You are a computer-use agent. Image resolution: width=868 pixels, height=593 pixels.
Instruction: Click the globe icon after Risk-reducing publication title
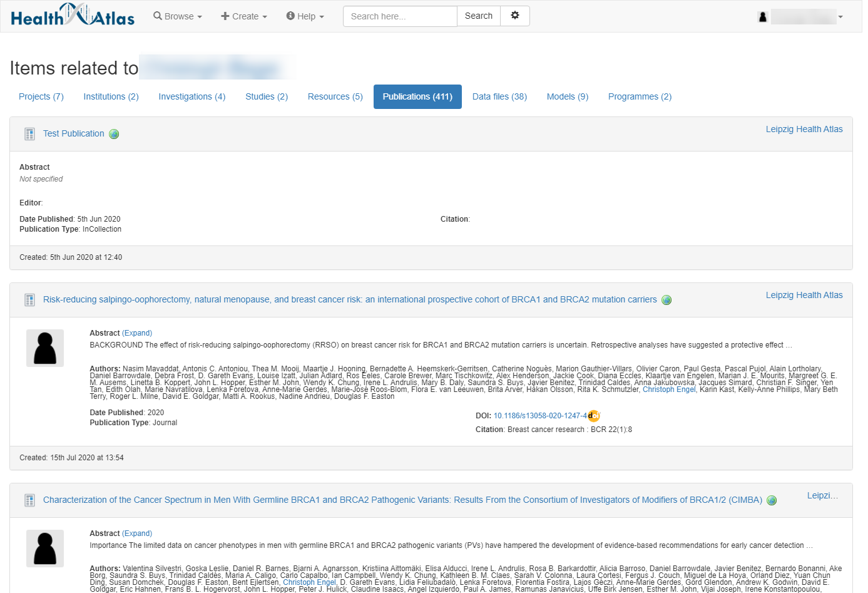(666, 300)
